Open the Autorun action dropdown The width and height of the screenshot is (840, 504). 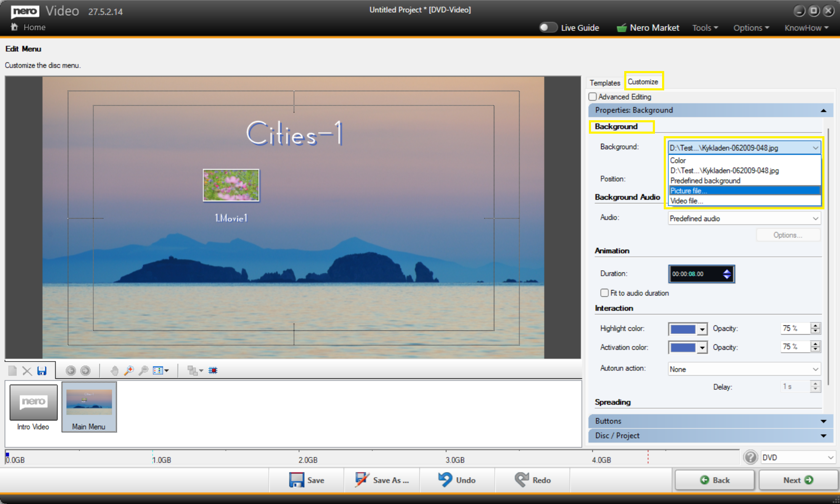pos(744,369)
